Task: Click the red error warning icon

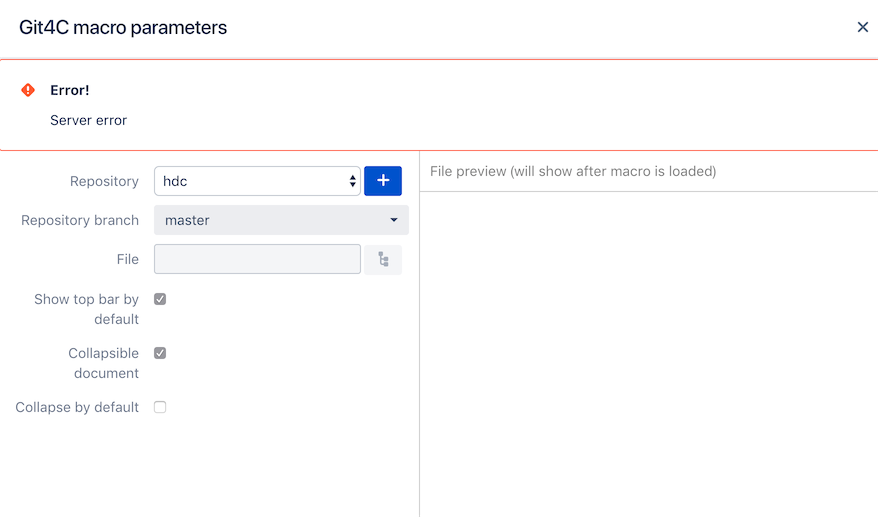Action: (28, 90)
